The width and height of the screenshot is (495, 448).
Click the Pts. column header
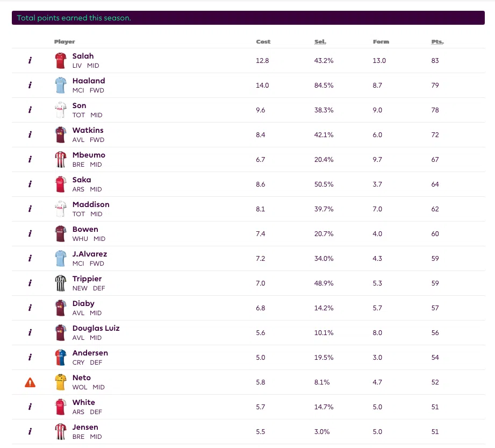tap(437, 42)
